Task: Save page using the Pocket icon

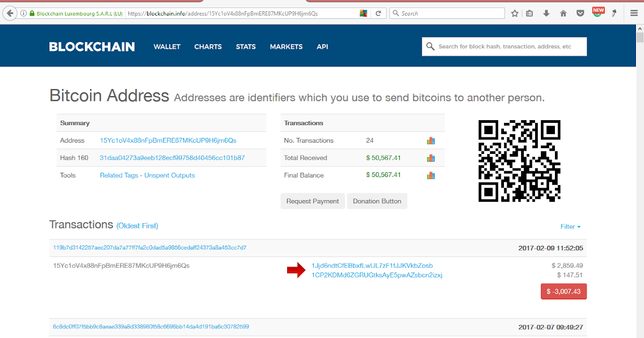Action: tap(580, 13)
